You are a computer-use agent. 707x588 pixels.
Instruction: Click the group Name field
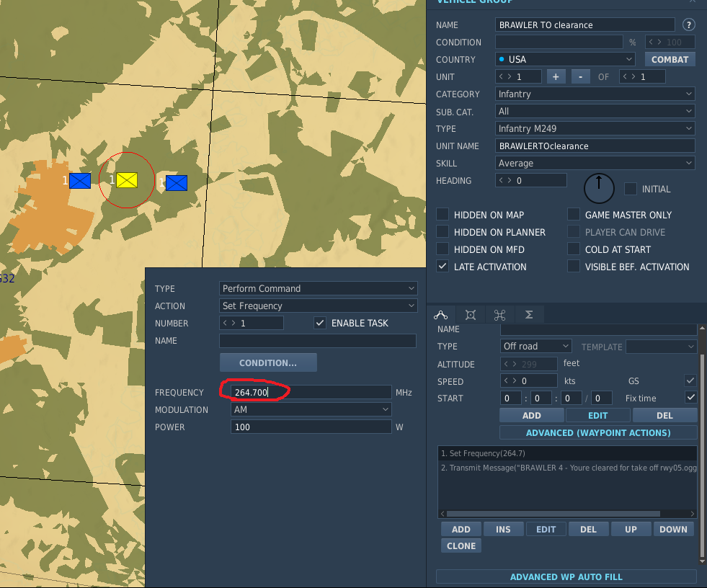[x=584, y=24]
